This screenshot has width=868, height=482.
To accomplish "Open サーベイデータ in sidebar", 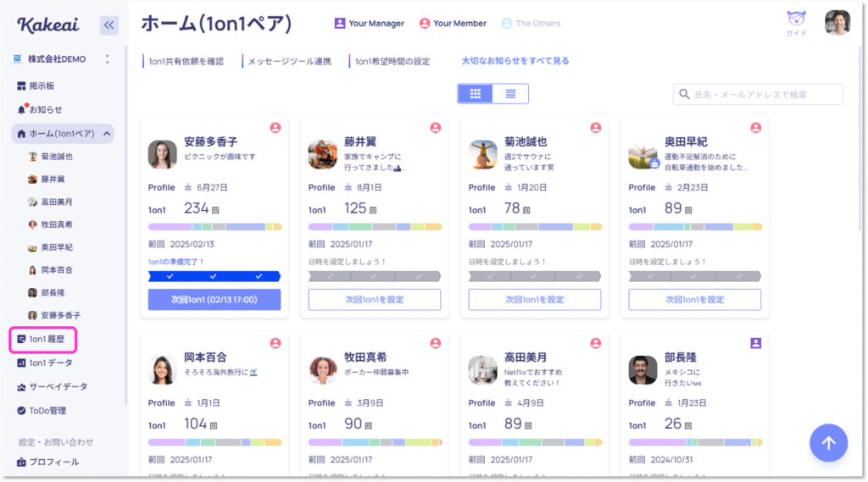I will [52, 387].
